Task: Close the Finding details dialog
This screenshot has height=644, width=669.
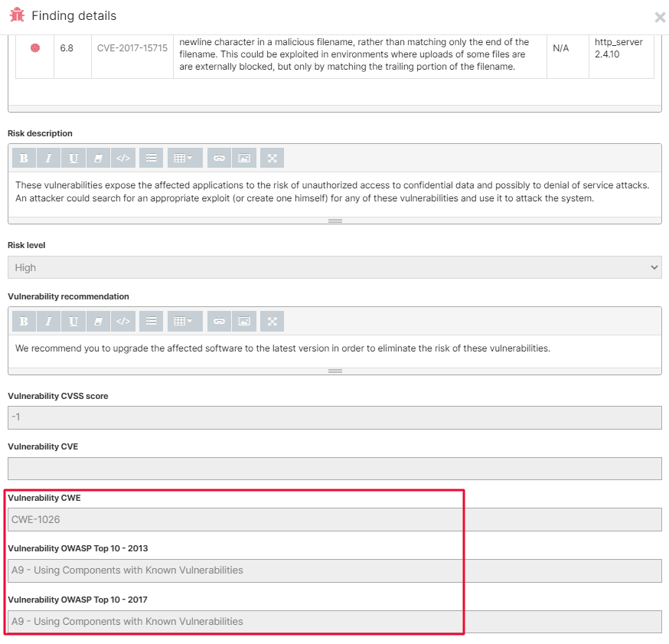Action: click(660, 18)
